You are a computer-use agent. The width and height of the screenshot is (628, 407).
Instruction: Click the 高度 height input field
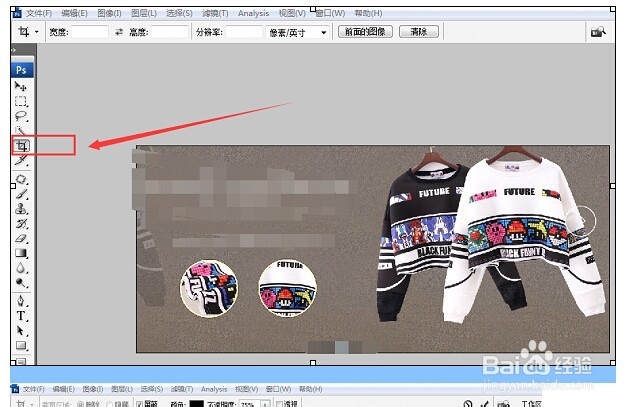click(170, 32)
